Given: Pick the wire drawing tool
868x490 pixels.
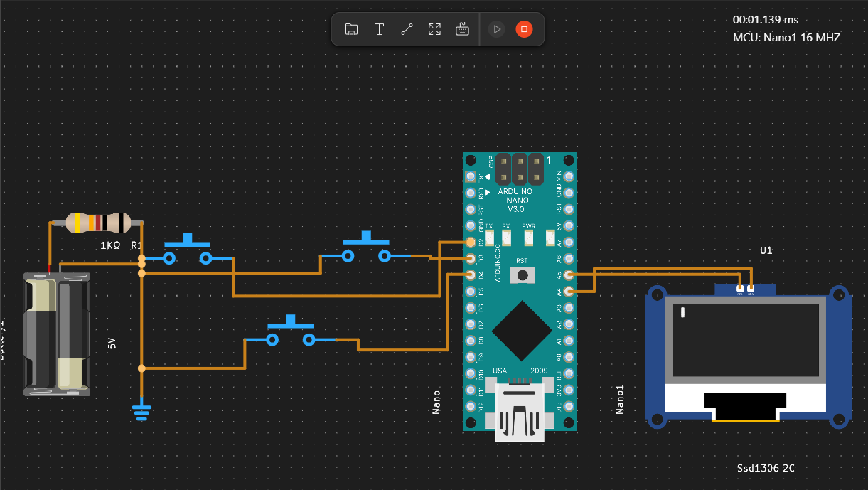Looking at the screenshot, I should pos(407,29).
